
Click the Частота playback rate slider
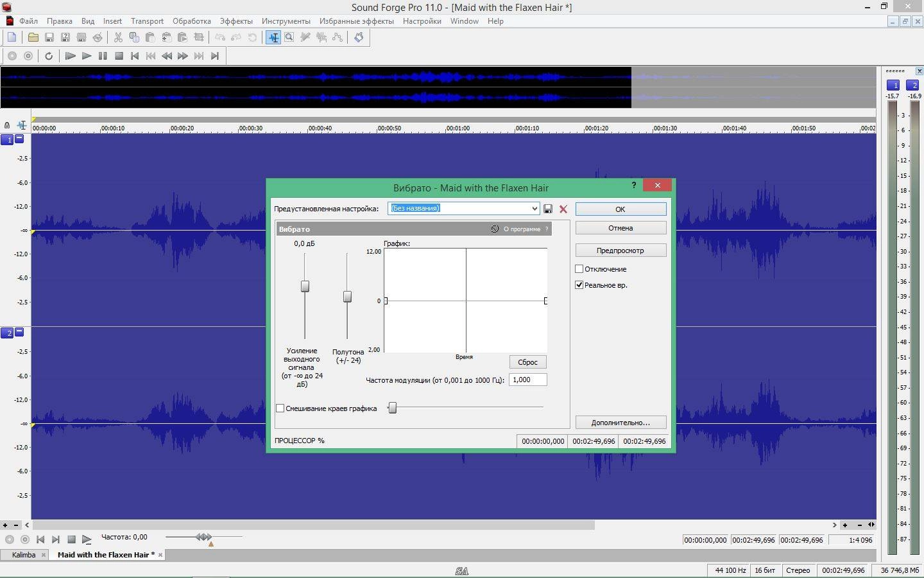coord(204,537)
